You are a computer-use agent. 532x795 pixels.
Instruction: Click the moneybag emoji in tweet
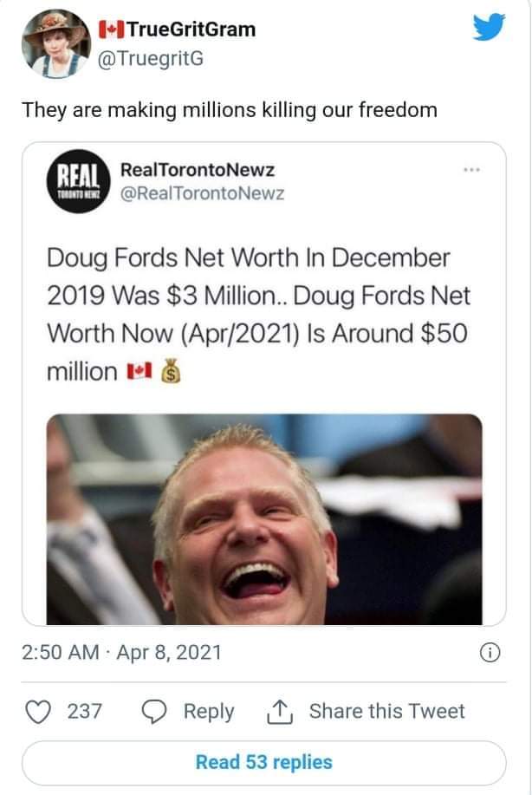171,371
